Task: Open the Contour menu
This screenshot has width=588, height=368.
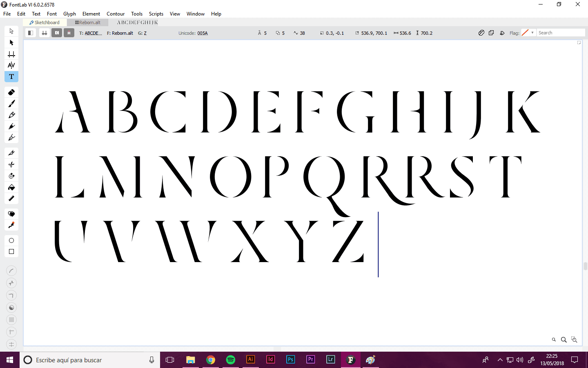Action: coord(116,13)
